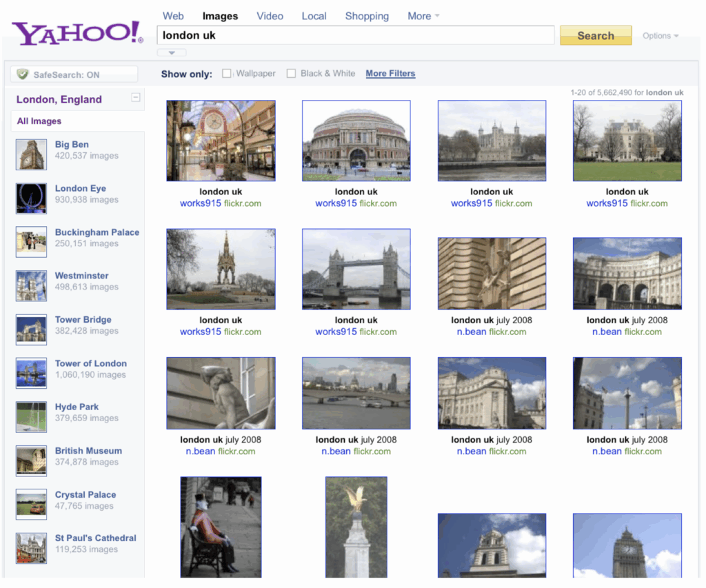706x588 pixels.
Task: Open the London Eye sidebar thumbnail
Action: click(31, 199)
